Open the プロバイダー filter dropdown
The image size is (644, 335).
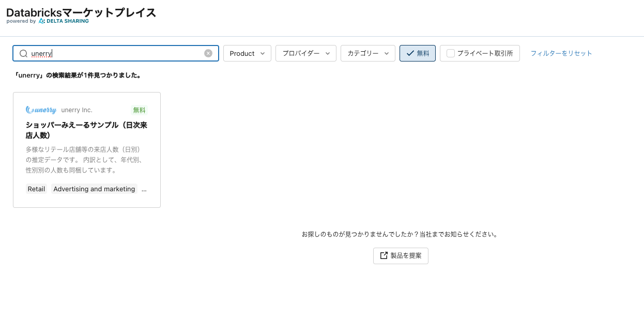tap(305, 53)
